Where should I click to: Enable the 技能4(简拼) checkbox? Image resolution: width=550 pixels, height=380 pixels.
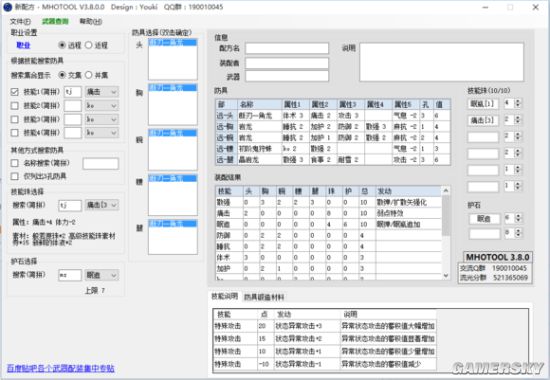14,133
